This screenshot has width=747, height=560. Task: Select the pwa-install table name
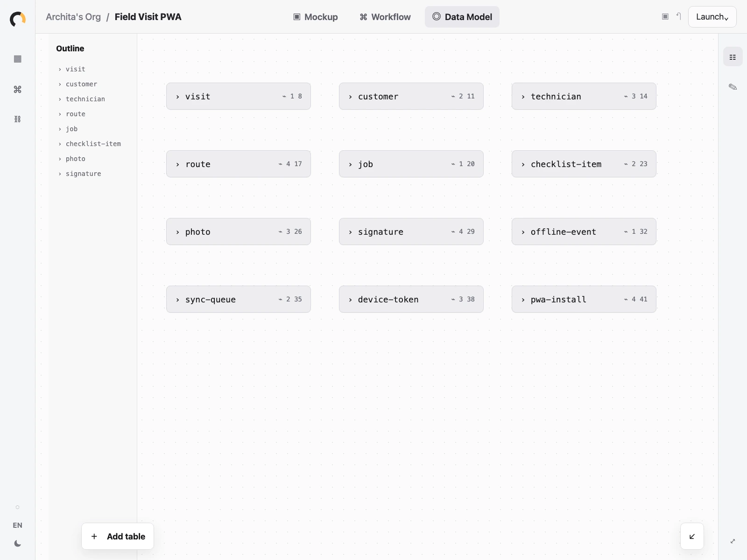click(558, 300)
